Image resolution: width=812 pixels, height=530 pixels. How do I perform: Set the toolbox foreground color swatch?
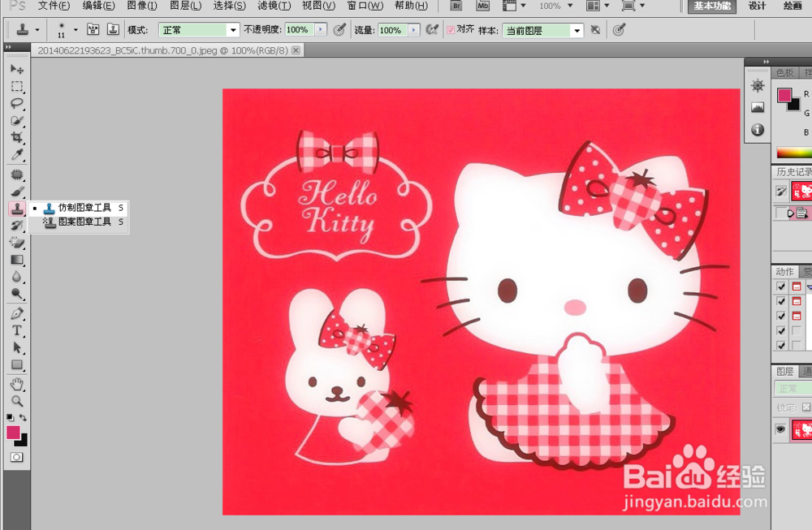pos(13,432)
